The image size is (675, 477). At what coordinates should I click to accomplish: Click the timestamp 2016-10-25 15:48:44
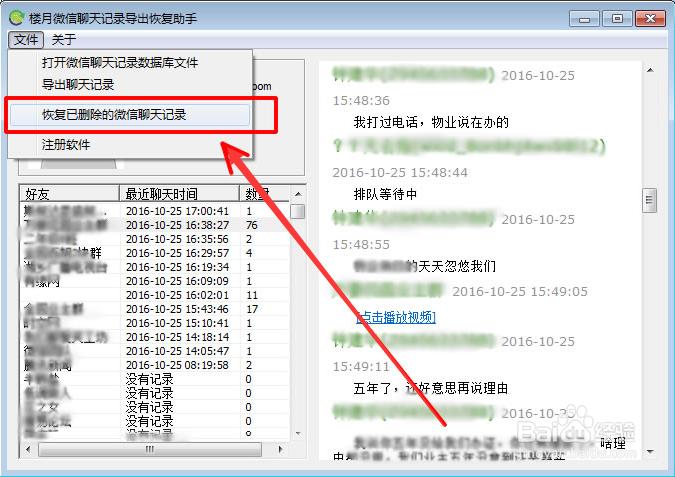(x=400, y=173)
